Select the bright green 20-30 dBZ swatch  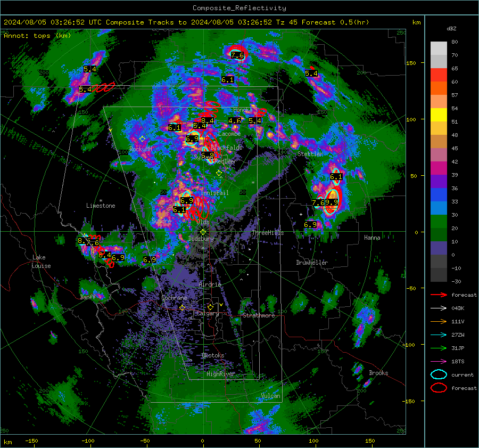tap(439, 222)
